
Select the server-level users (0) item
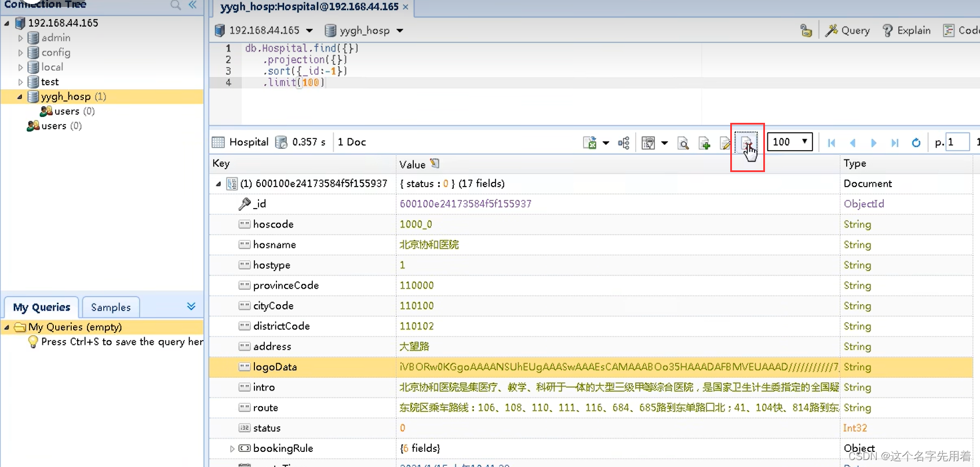[54, 126]
